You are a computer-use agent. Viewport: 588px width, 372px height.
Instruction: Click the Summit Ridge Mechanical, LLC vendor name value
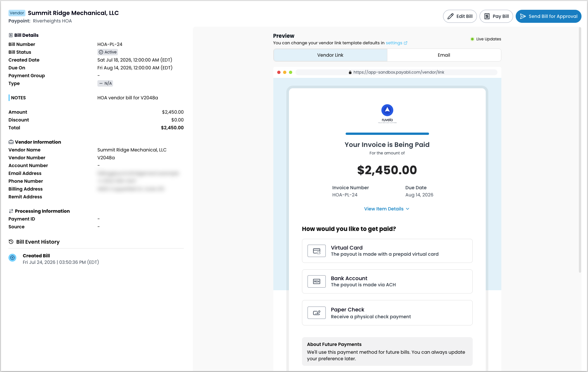click(x=132, y=150)
